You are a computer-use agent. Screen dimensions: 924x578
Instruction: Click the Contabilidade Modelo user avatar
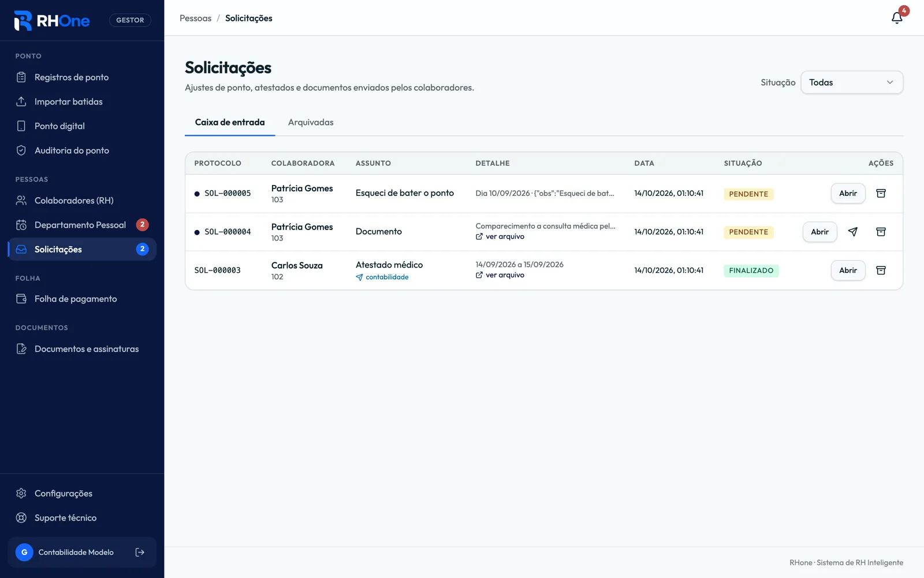(x=24, y=552)
